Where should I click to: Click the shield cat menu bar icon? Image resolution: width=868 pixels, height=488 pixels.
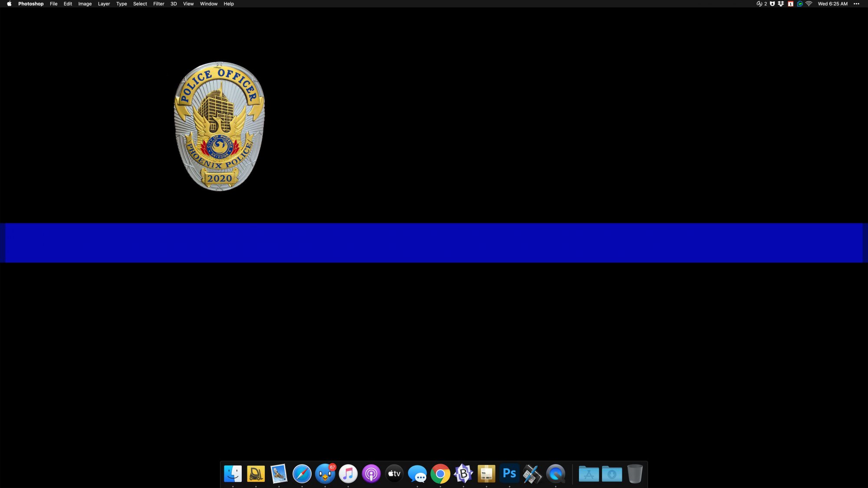tap(773, 4)
